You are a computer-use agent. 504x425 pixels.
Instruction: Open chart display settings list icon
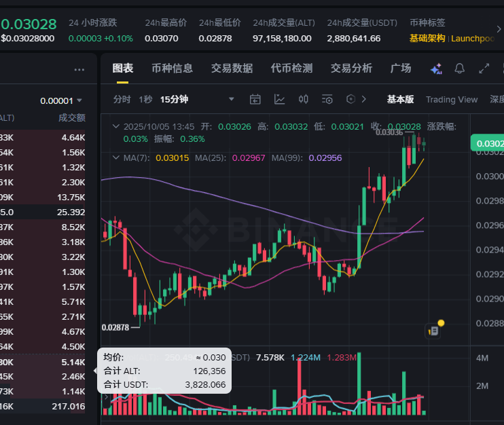[x=327, y=99]
